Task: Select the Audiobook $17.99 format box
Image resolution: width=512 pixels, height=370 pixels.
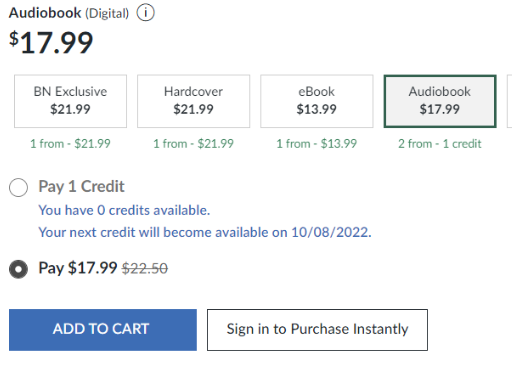Action: 440,101
